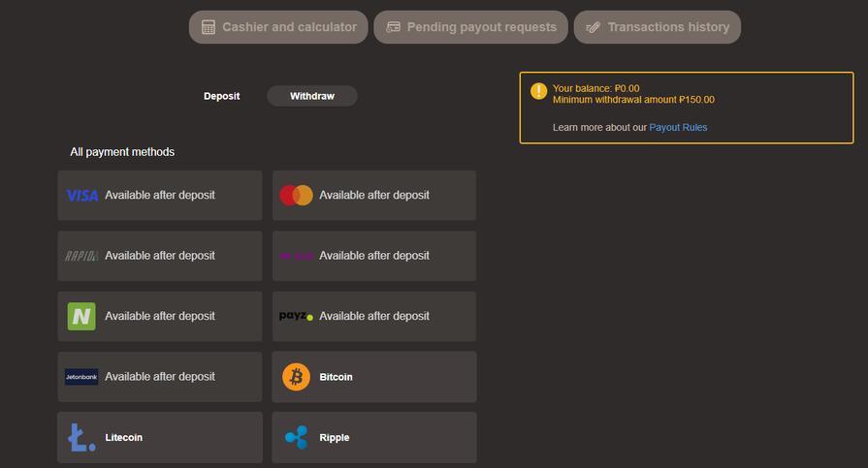
Task: Open the Payout Rules link
Action: (678, 128)
